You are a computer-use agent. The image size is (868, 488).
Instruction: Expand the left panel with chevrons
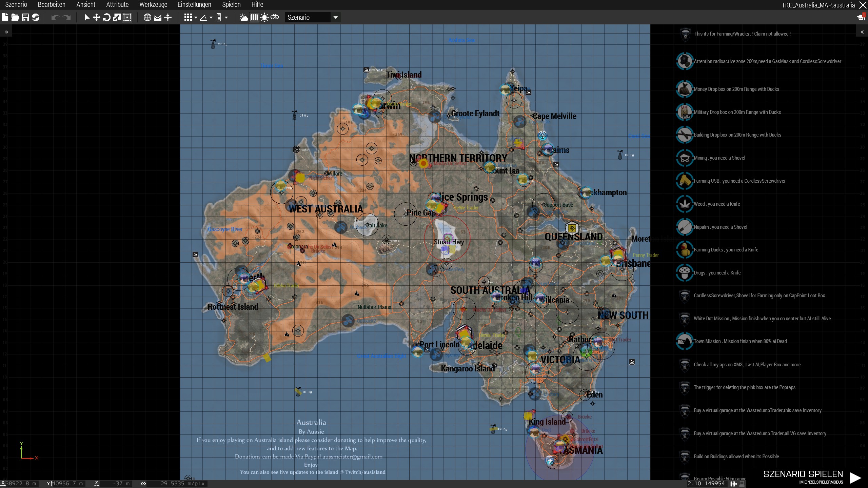coord(6,32)
